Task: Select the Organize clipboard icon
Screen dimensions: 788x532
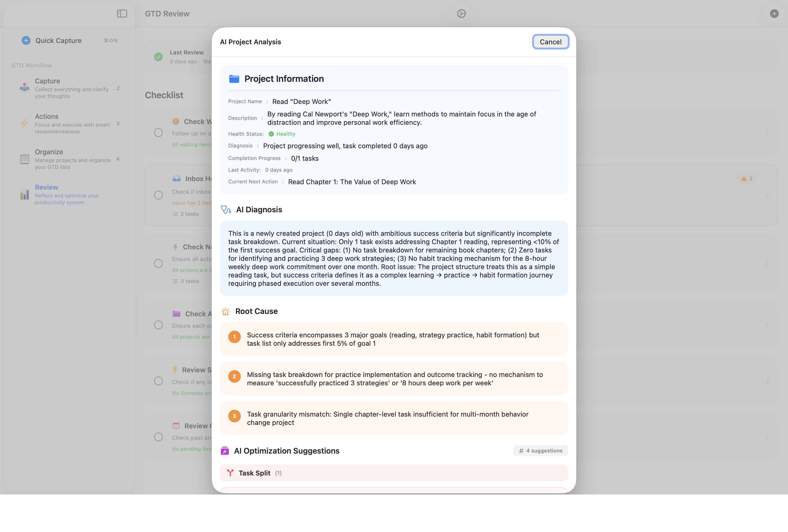Action: [24, 158]
